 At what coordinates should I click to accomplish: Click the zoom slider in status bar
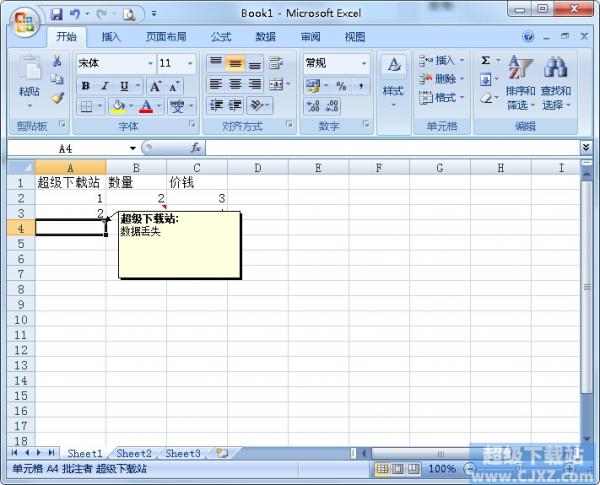pos(520,468)
